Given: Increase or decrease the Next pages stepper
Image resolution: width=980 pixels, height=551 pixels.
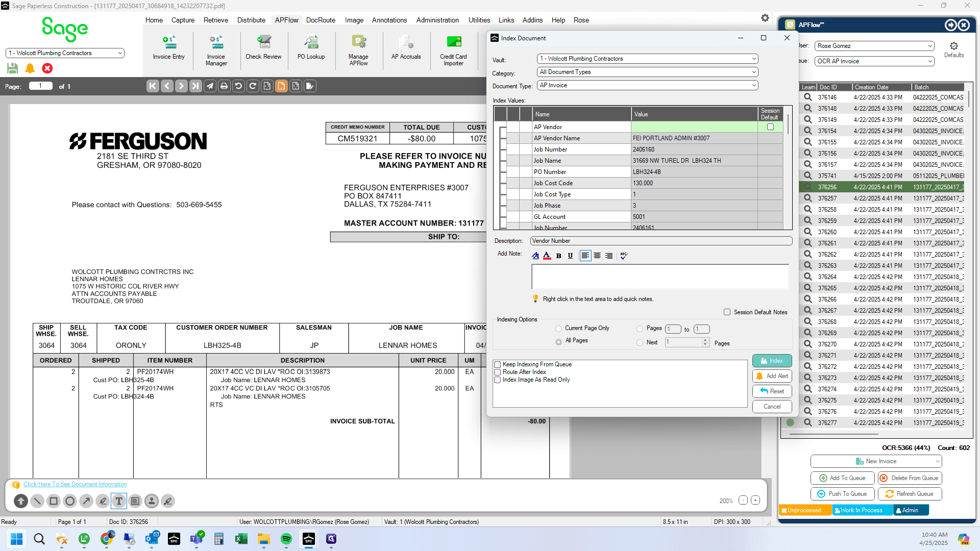Looking at the screenshot, I should pyautogui.click(x=705, y=342).
